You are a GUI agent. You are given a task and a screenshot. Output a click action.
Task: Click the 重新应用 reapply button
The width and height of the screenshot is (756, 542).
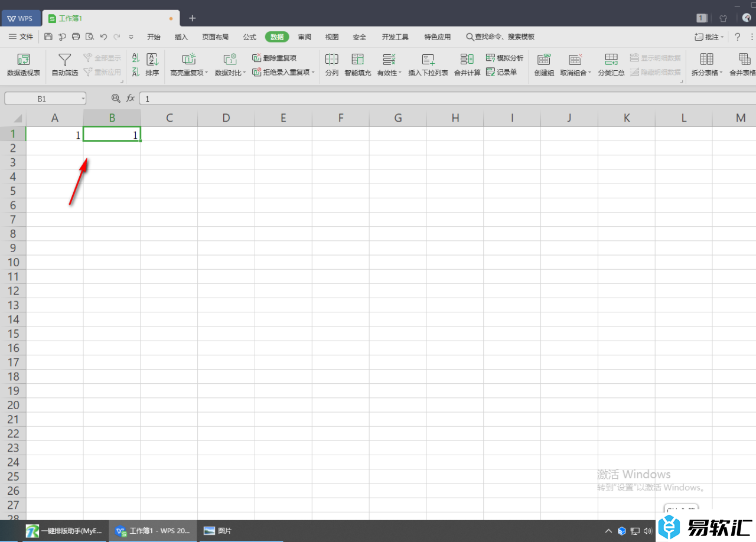pyautogui.click(x=102, y=72)
